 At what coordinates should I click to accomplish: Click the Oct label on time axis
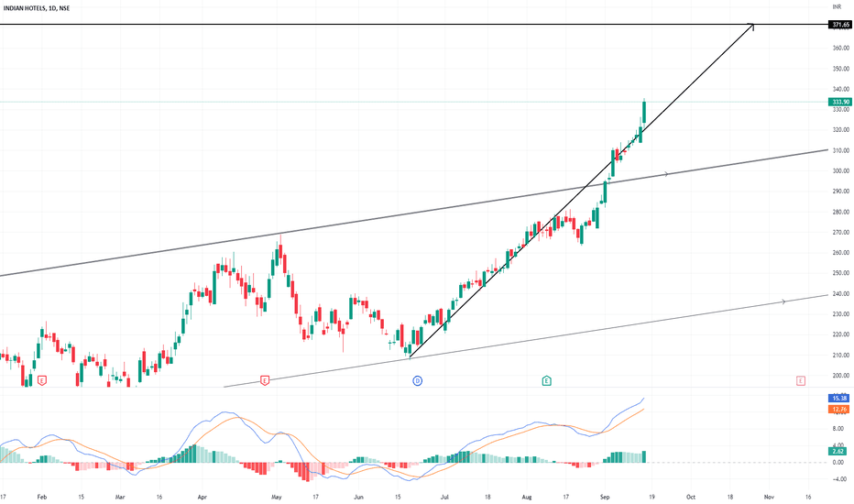click(691, 497)
